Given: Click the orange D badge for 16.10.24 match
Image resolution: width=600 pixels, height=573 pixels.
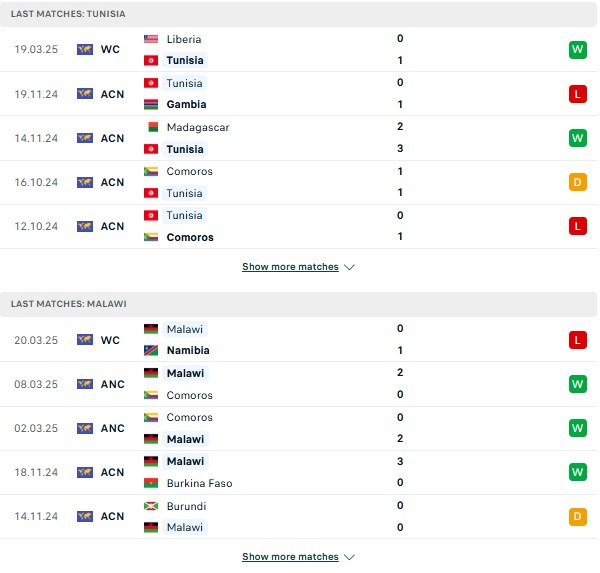Looking at the screenshot, I should coord(577,182).
